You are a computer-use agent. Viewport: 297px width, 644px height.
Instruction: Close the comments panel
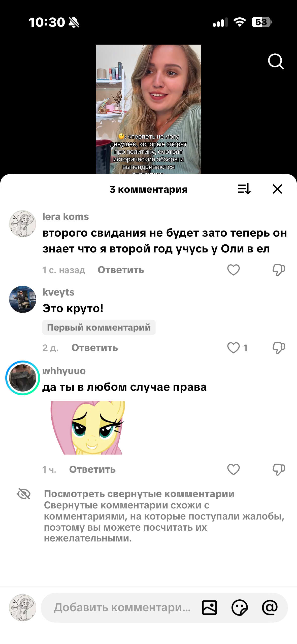[277, 189]
